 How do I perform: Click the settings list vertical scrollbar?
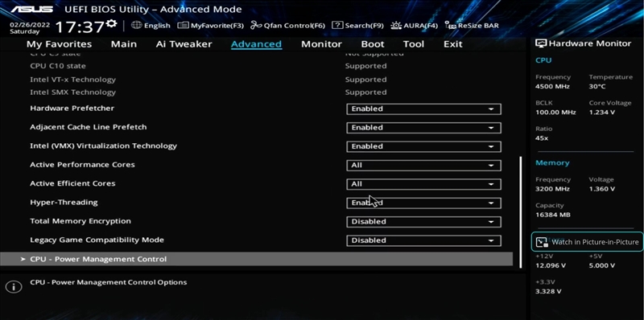[x=521, y=211]
